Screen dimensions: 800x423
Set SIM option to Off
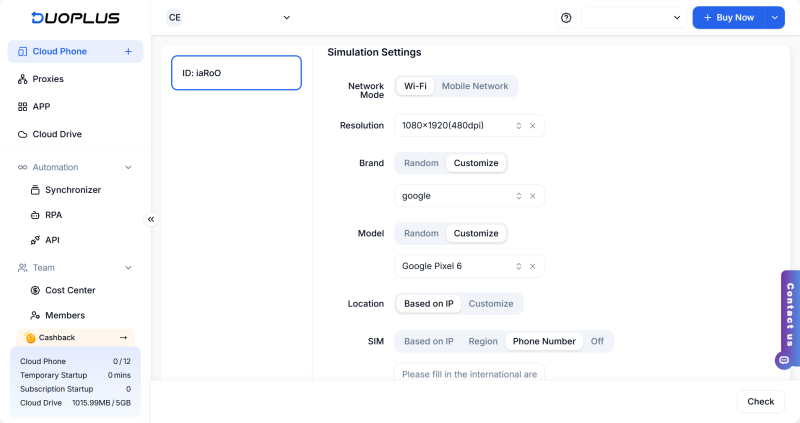point(597,341)
